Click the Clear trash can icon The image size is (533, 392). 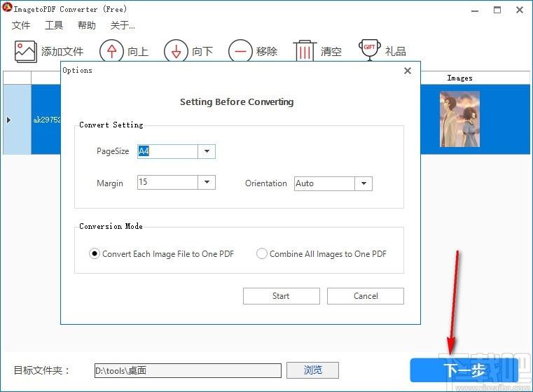point(305,51)
